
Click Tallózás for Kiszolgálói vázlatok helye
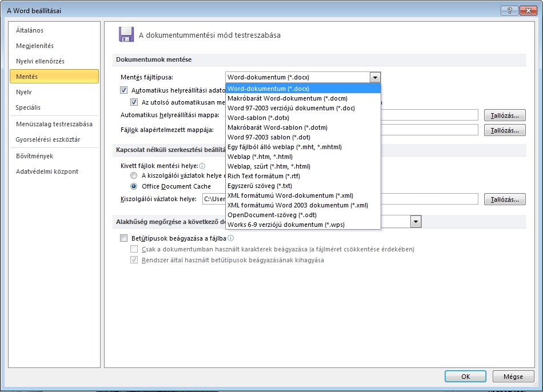pos(505,199)
